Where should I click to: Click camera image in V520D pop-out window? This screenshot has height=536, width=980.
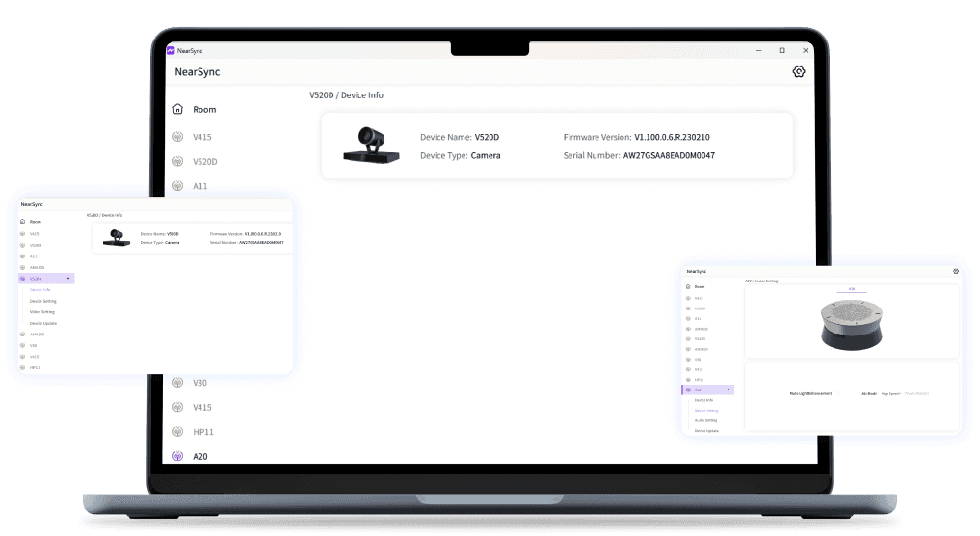tap(117, 238)
